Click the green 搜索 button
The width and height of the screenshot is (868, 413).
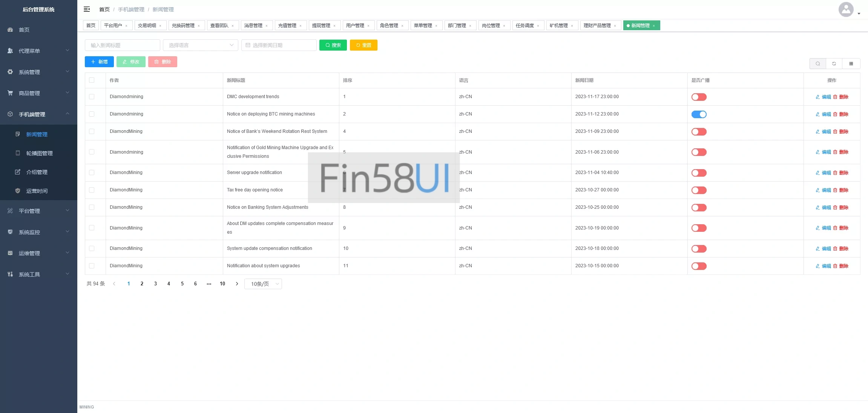pyautogui.click(x=333, y=45)
